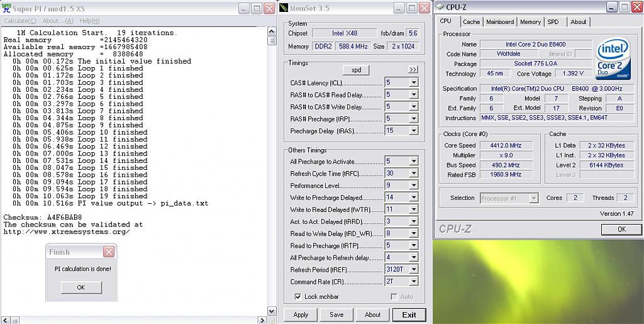This screenshot has height=324, width=644.
Task: Click OK in the CPU-Z window
Action: point(621,229)
